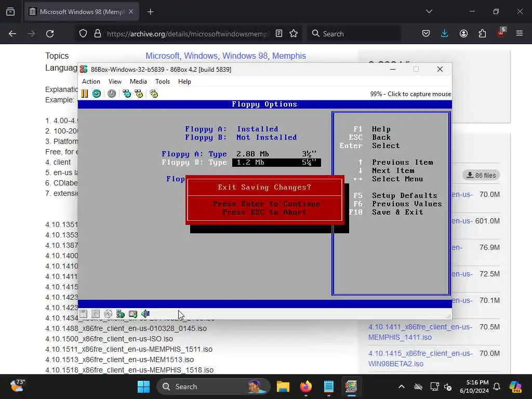Open the weather widget showing 73°
The height and width of the screenshot is (399, 532).
click(17, 386)
